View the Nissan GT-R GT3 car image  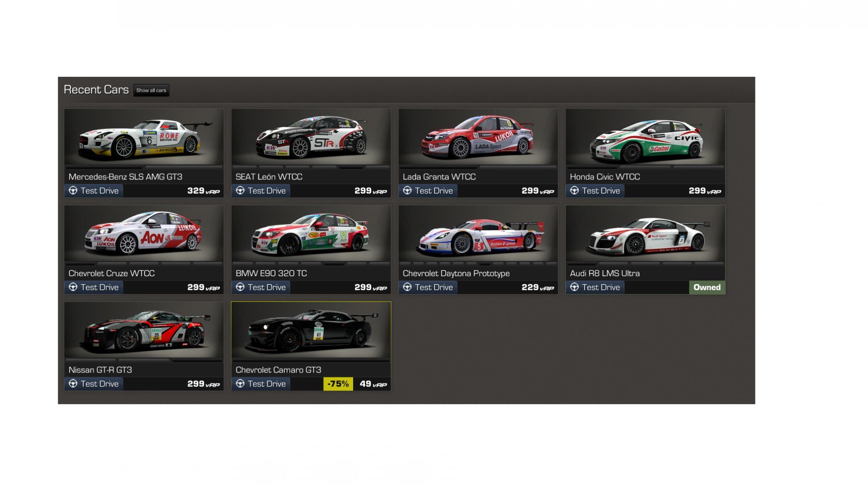[x=144, y=331]
